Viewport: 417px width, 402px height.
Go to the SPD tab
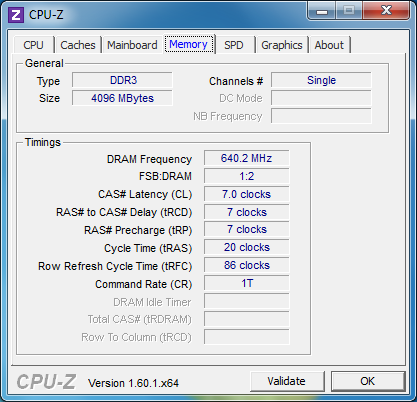click(x=234, y=45)
